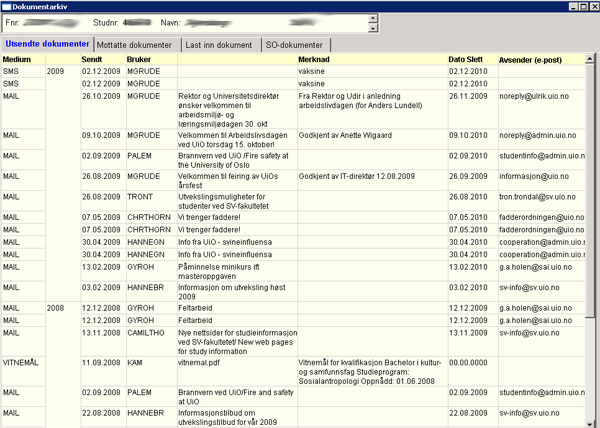
Task: Click the down arrow of the header field stepper
Action: tap(373, 28)
